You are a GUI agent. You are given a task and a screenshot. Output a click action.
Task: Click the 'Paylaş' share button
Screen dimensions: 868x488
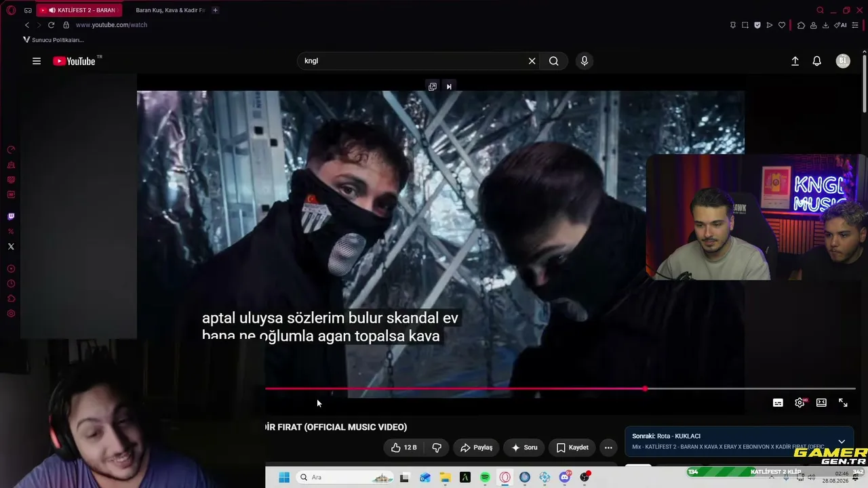476,447
